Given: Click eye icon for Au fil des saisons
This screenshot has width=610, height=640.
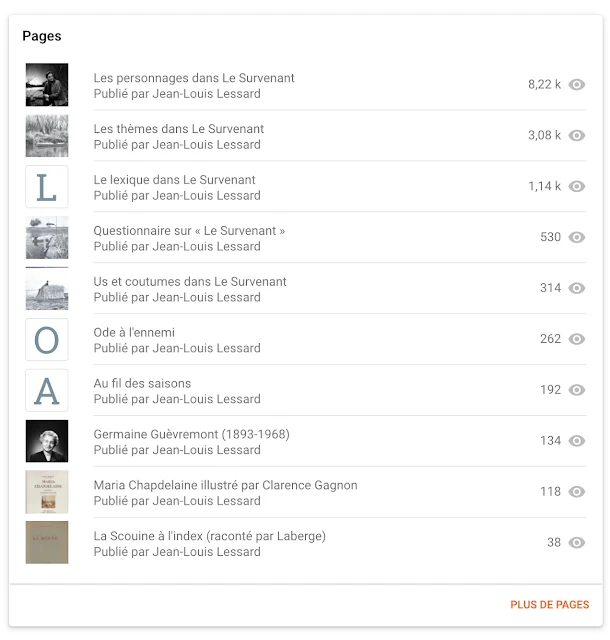Looking at the screenshot, I should coord(576,390).
